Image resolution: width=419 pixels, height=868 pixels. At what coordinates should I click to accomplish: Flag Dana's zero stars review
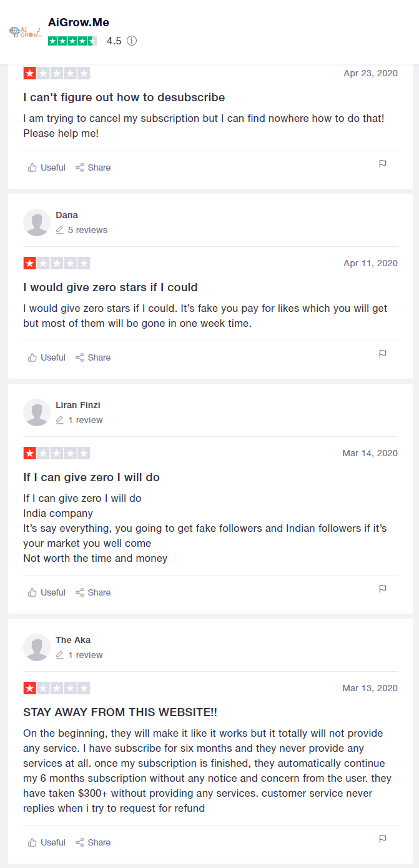click(383, 354)
